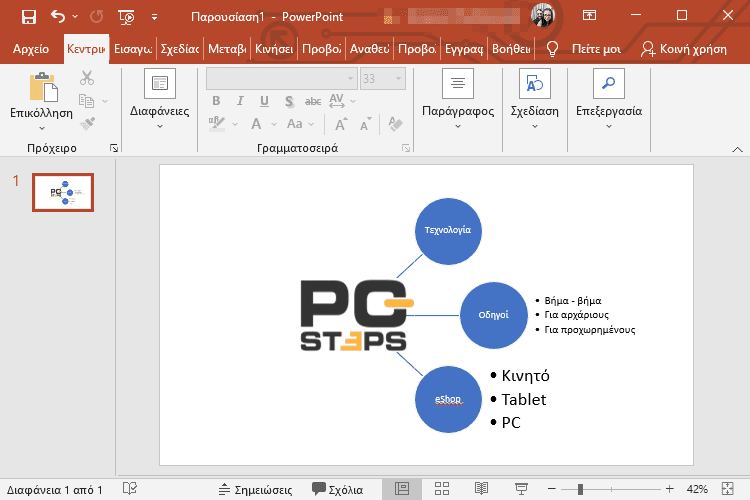The width and height of the screenshot is (750, 500).
Task: Open the Μεταβάσεις tab
Action: point(227,49)
